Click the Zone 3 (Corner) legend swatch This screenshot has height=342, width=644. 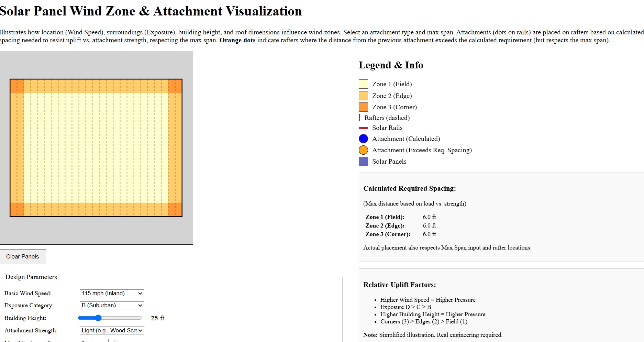coord(363,107)
